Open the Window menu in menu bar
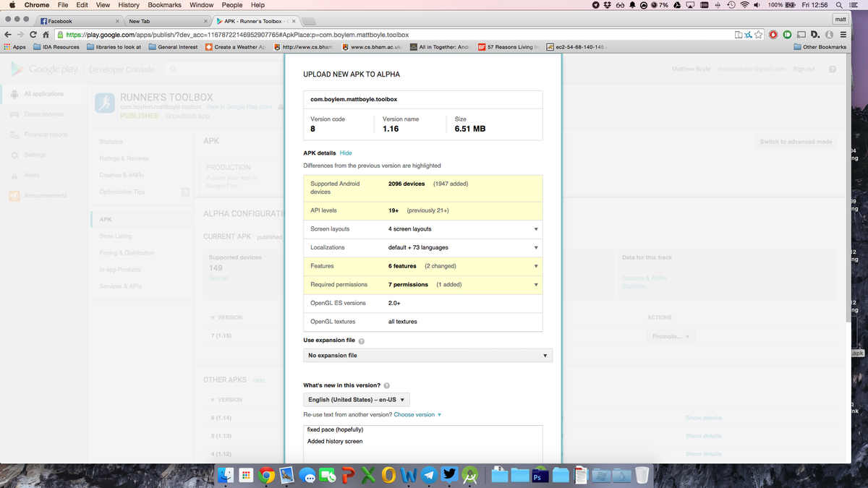Screen dimensions: 868x488 [x=201, y=5]
